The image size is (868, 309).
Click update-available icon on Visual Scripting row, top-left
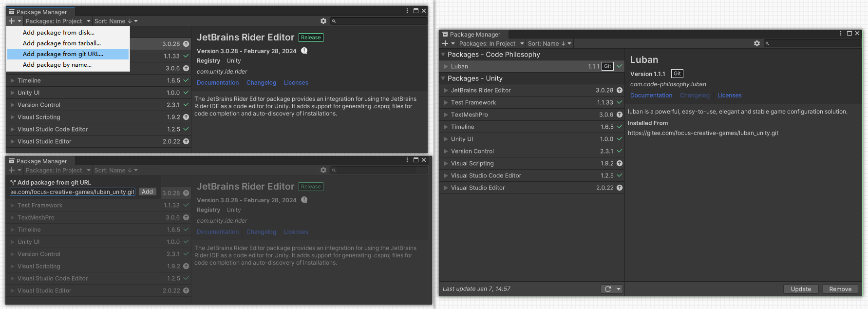point(186,117)
